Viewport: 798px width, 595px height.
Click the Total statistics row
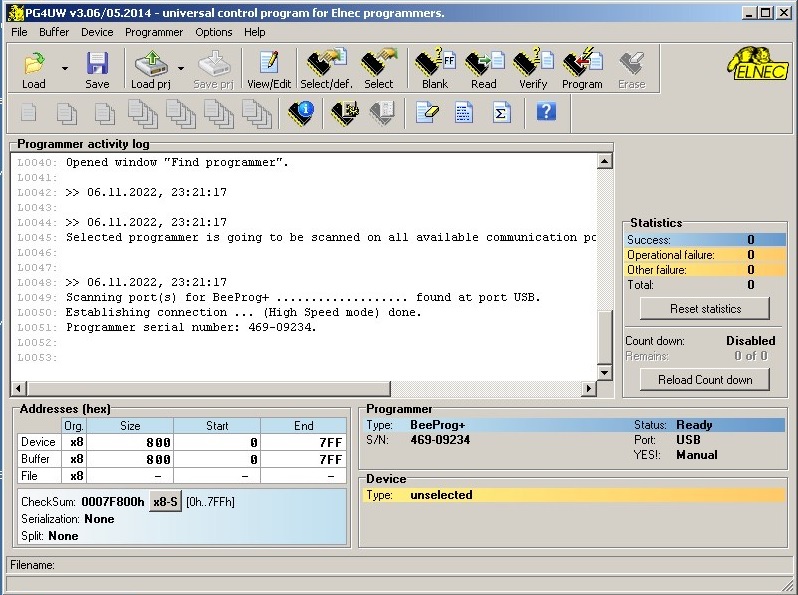[705, 285]
